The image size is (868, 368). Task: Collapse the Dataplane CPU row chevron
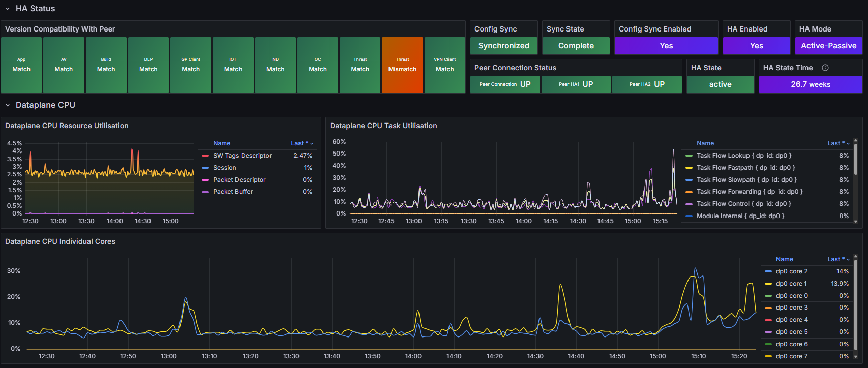[8, 105]
